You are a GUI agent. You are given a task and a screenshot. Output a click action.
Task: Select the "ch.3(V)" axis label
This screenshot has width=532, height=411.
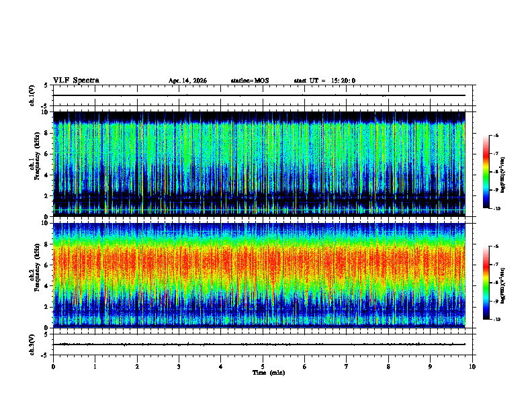click(x=32, y=345)
